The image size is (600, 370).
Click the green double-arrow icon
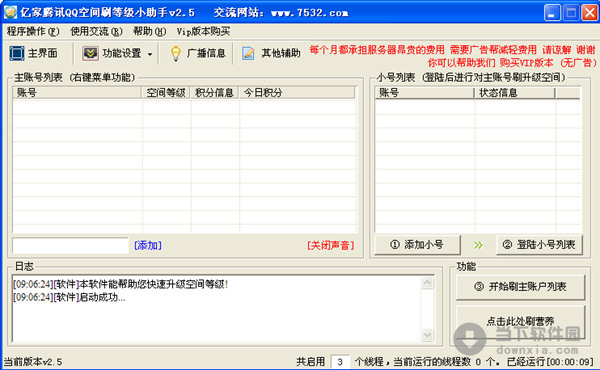[x=478, y=245]
